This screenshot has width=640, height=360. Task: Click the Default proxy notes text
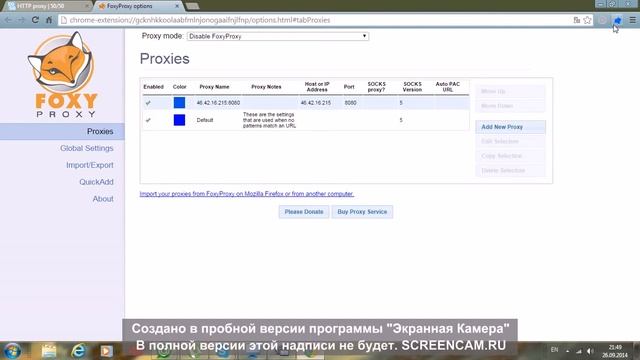(269, 120)
